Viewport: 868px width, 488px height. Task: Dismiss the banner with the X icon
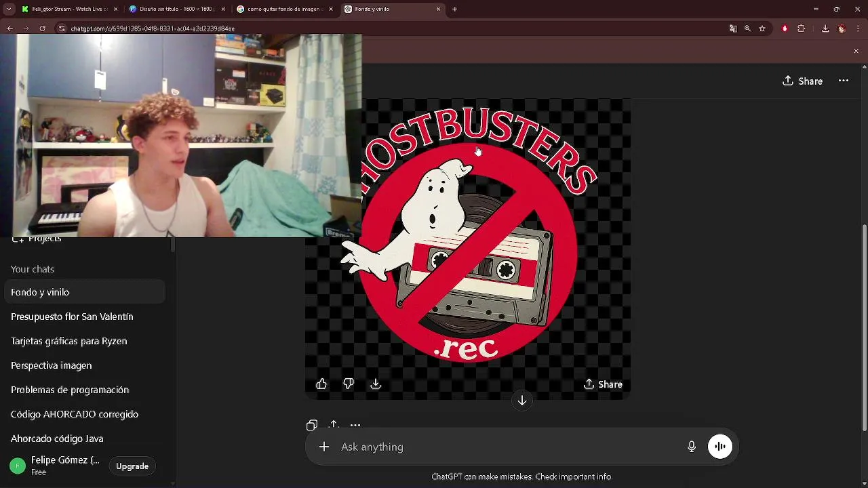(x=856, y=52)
